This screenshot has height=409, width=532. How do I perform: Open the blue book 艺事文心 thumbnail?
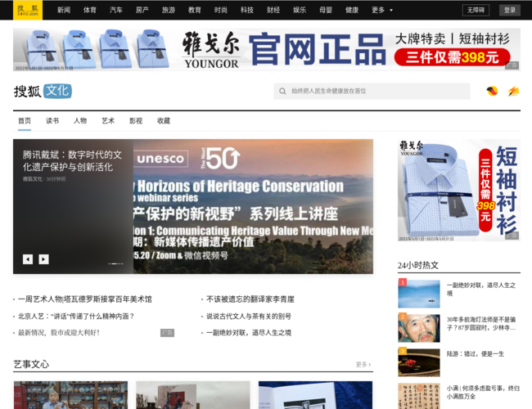(316, 395)
